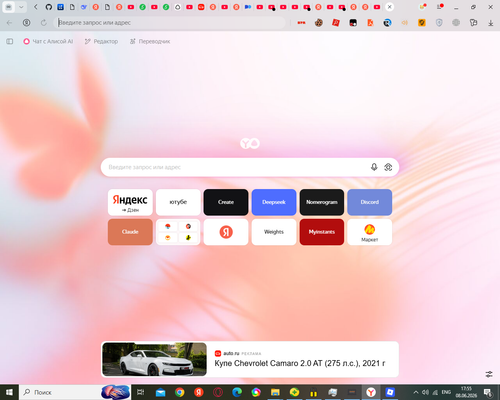Screen dimensions: 500x400
Task: Open Task View on the taskbar
Action: coord(141,392)
